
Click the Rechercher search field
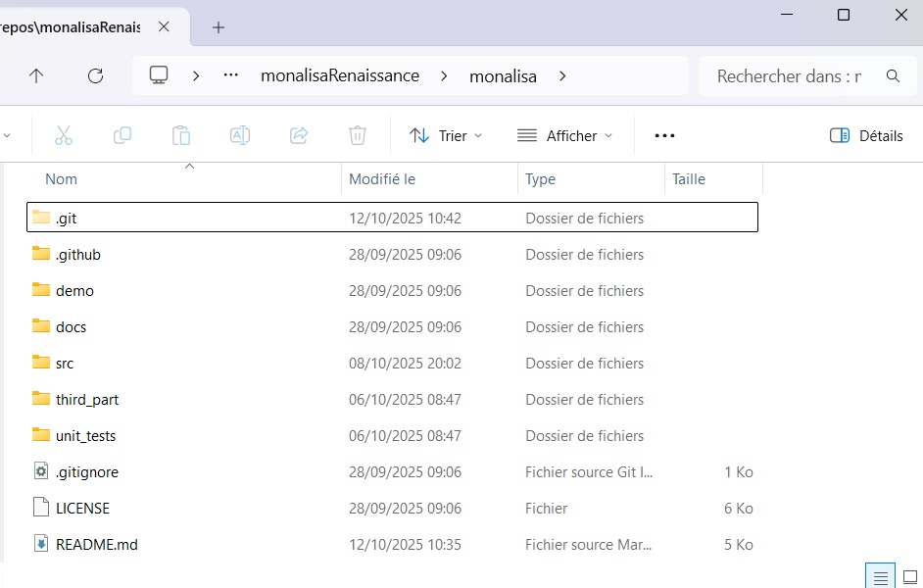(789, 75)
